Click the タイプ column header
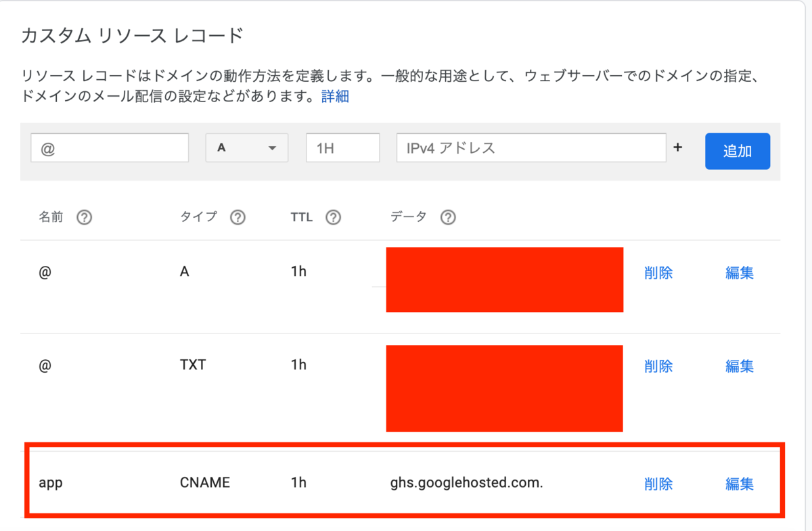The width and height of the screenshot is (812, 531). [x=199, y=217]
